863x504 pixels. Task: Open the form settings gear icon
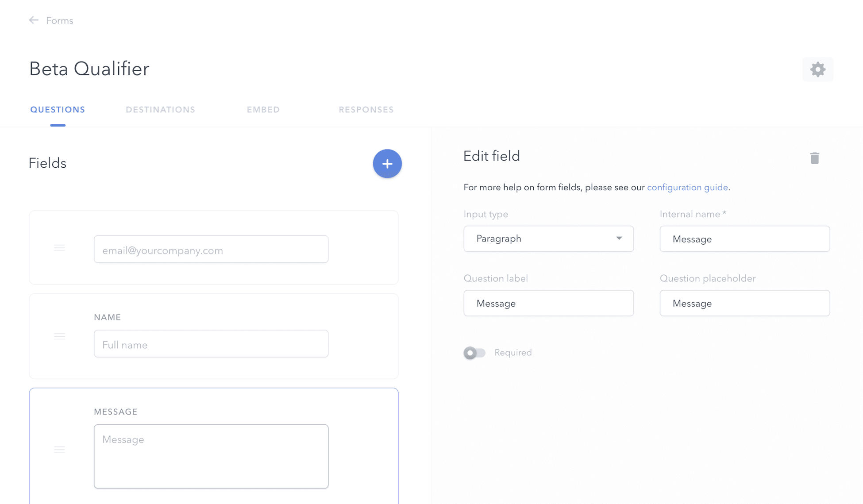tap(818, 69)
